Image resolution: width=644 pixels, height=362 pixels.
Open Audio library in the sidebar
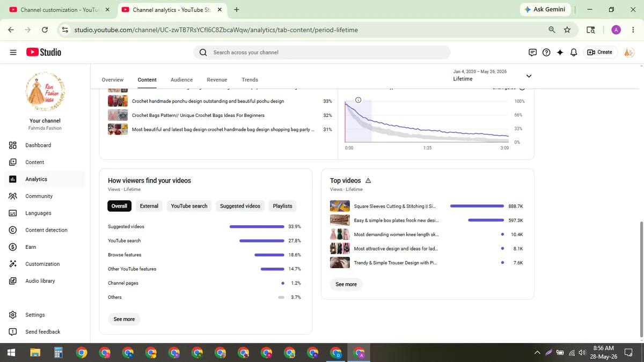point(45,281)
